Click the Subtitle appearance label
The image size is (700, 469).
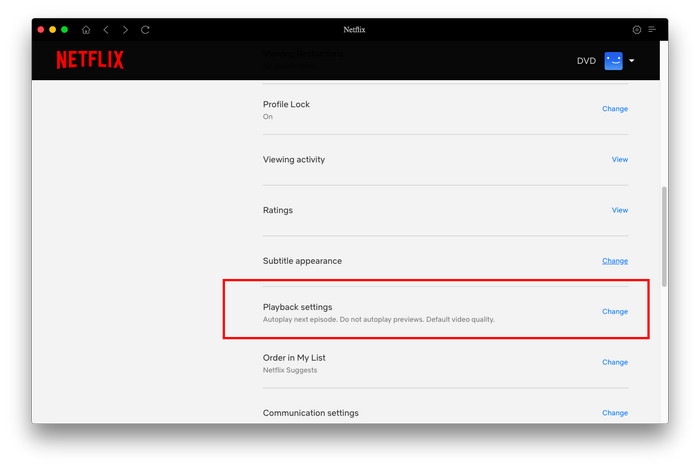coord(302,261)
